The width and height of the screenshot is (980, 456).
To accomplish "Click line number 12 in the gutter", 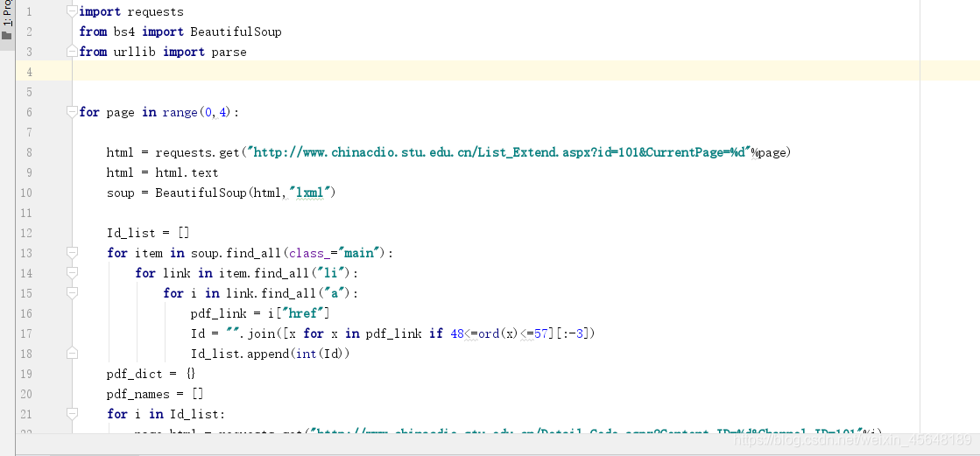I will click(x=26, y=233).
